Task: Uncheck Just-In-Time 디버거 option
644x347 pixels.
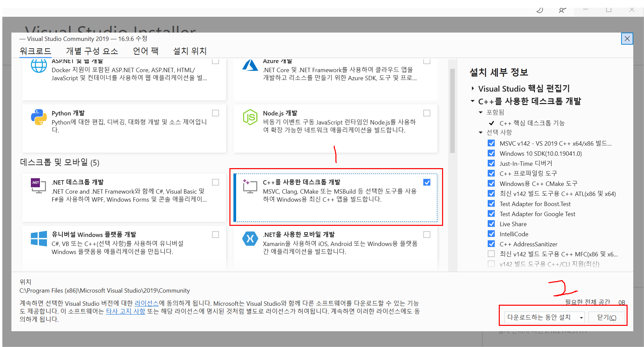Action: point(491,163)
